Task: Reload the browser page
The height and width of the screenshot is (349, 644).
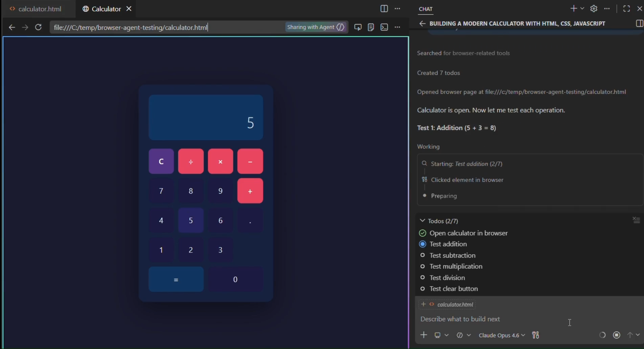Action: tap(38, 27)
